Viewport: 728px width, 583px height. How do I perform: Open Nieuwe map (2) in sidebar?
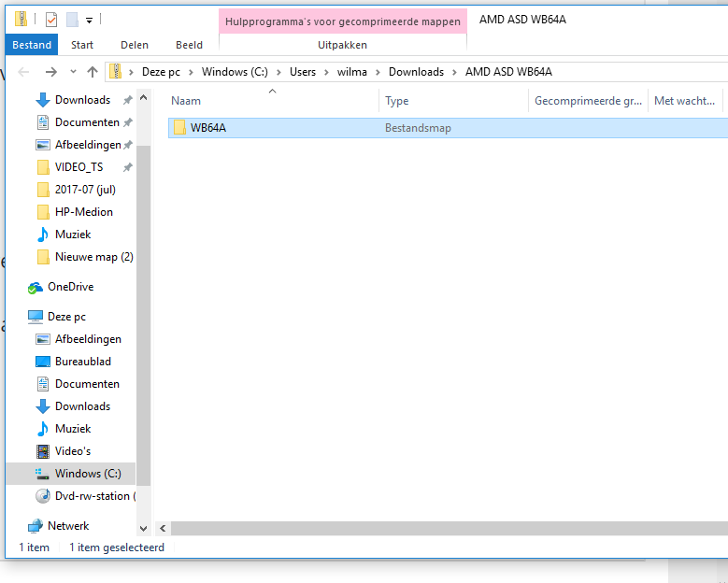(85, 257)
